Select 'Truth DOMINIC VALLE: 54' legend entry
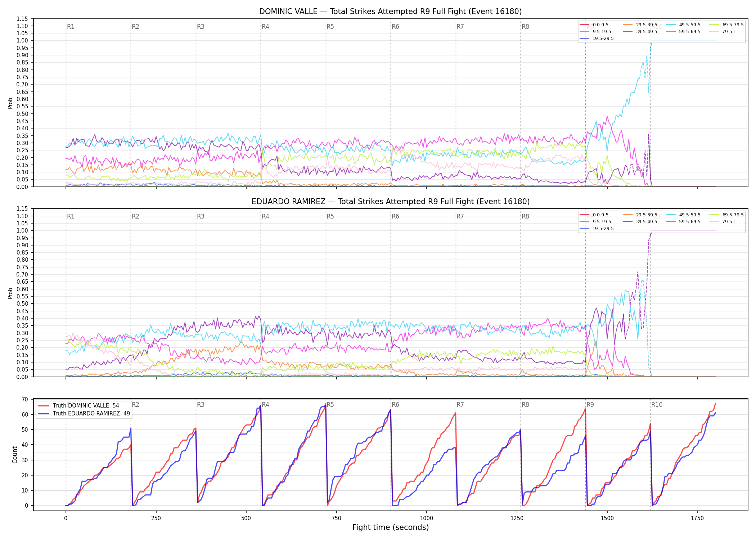The width and height of the screenshot is (756, 540). point(86,406)
